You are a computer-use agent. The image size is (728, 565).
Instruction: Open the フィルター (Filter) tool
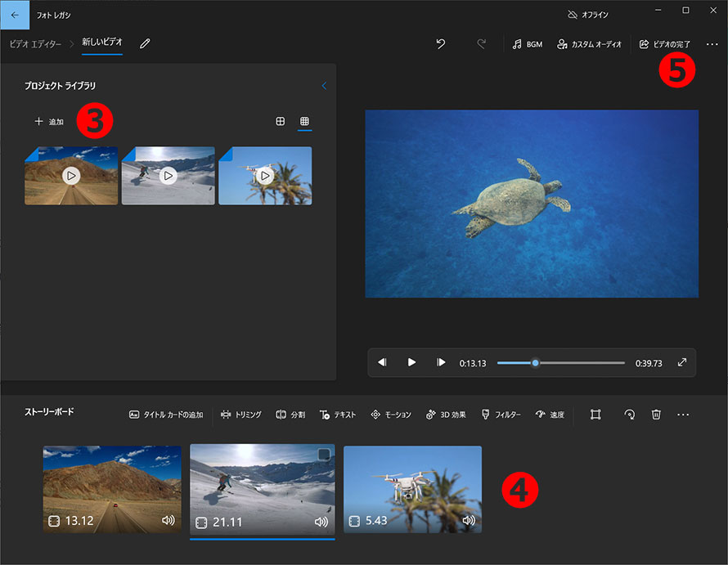501,415
